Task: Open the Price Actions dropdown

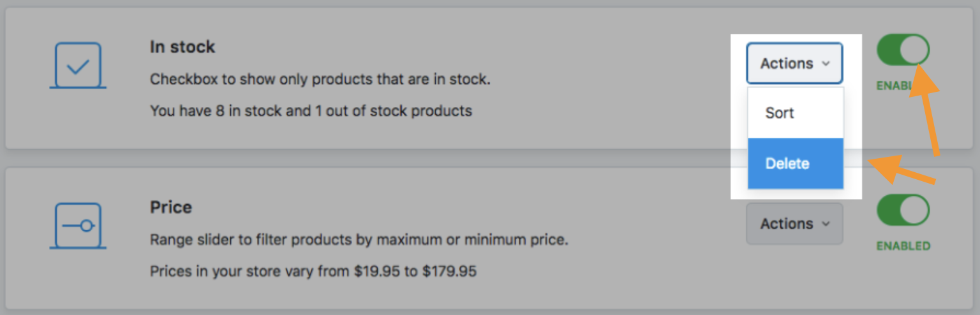Action: [794, 224]
